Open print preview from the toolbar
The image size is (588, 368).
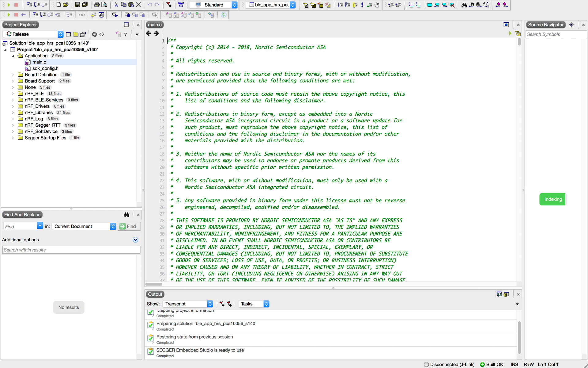pos(104,5)
